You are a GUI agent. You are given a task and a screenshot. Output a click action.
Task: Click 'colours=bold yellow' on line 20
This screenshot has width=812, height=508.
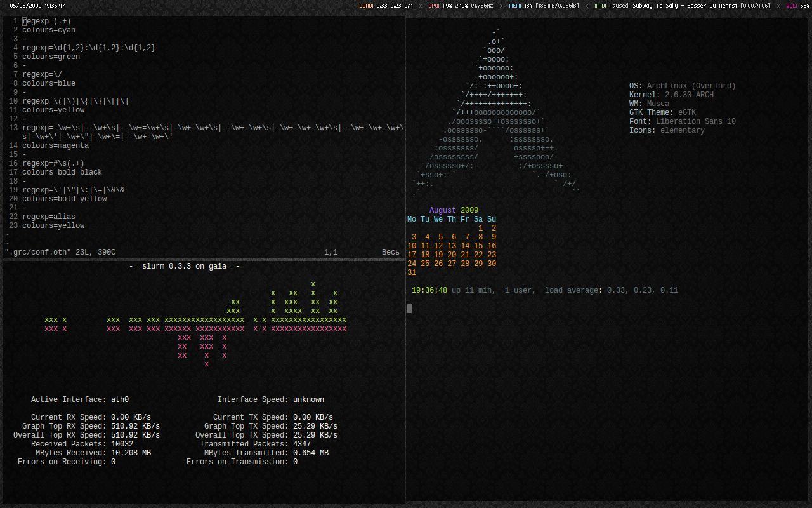click(64, 199)
